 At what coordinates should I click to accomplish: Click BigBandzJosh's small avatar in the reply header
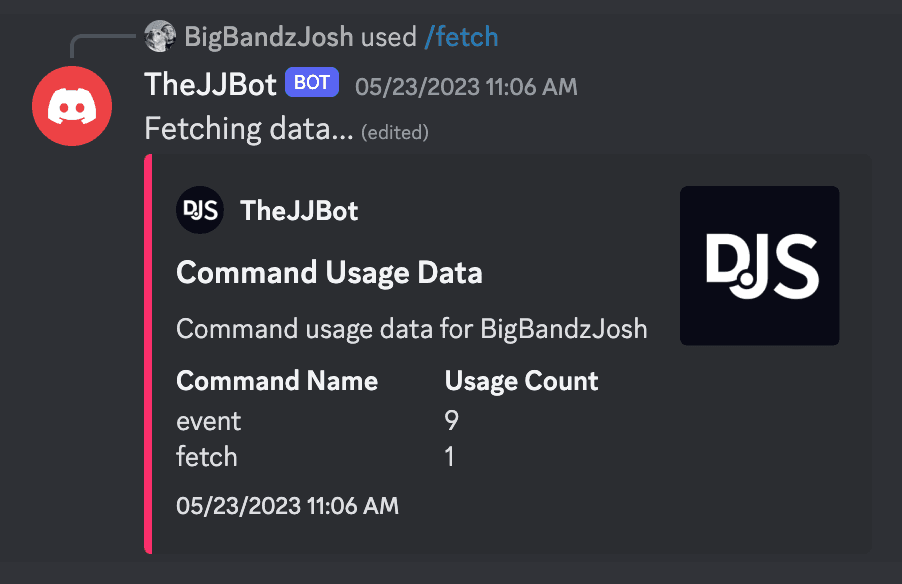(x=160, y=36)
